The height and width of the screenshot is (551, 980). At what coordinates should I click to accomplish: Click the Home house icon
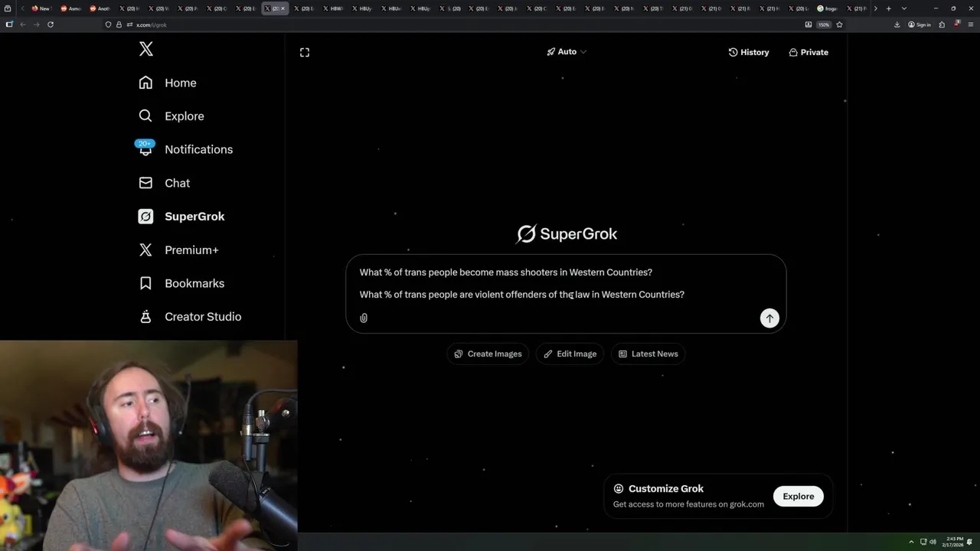[145, 83]
